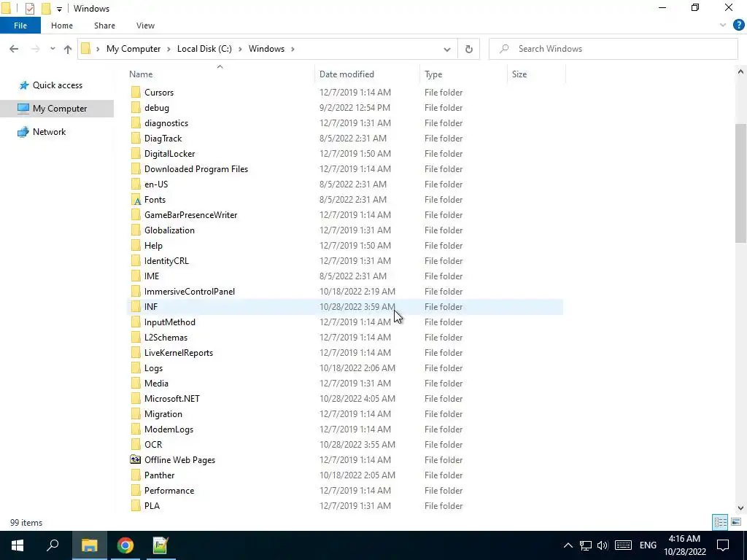Image resolution: width=747 pixels, height=560 pixels.
Task: Select My Computer in navigation pane
Action: pyautogui.click(x=60, y=109)
